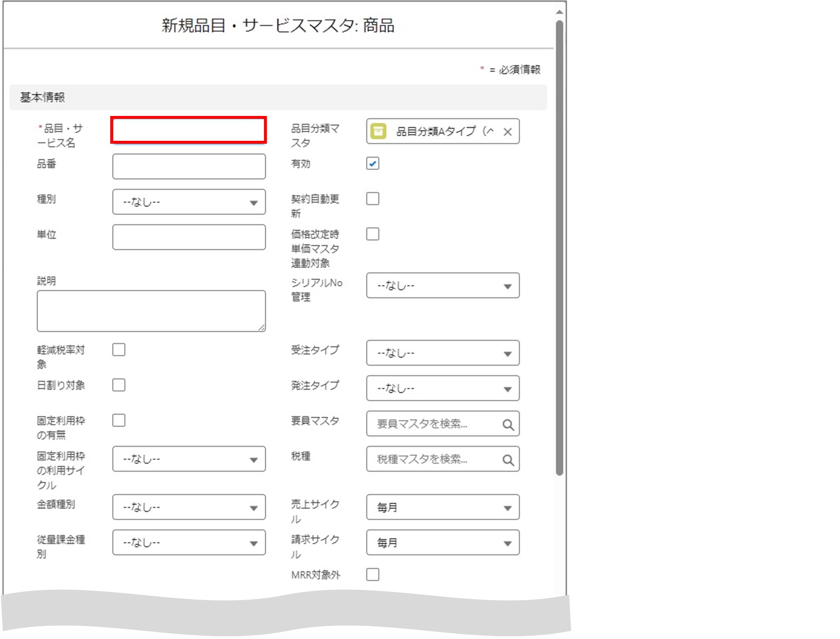Screen dimensions: 840x639
Task: Click the 品番 text field
Action: [x=189, y=166]
